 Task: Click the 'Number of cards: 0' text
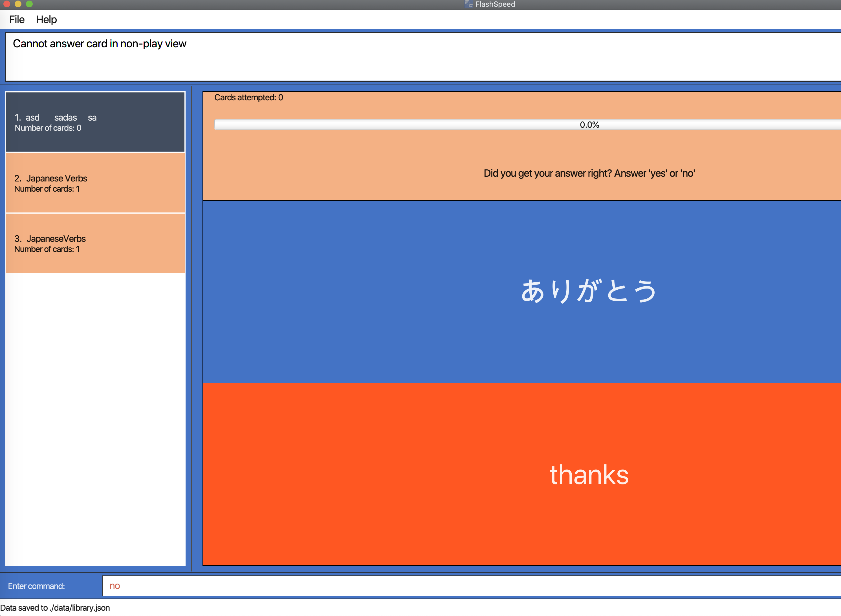[x=48, y=128]
